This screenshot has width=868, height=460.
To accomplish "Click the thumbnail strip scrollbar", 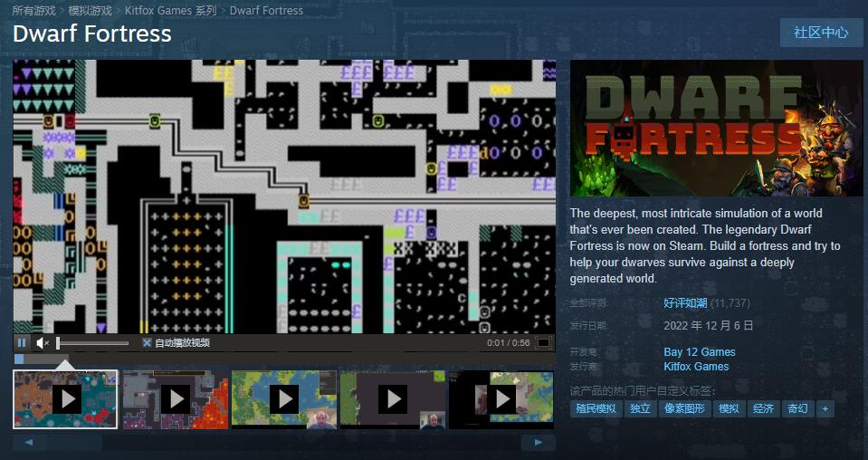I will (284, 442).
